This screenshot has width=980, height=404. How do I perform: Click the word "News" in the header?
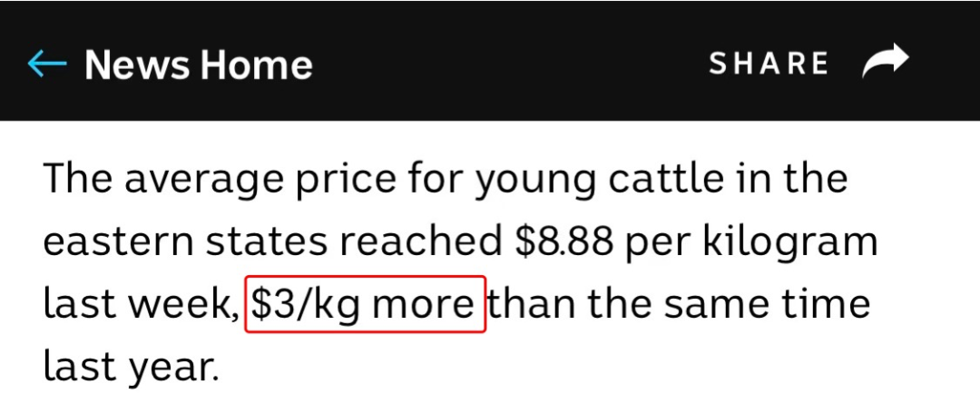[138, 64]
